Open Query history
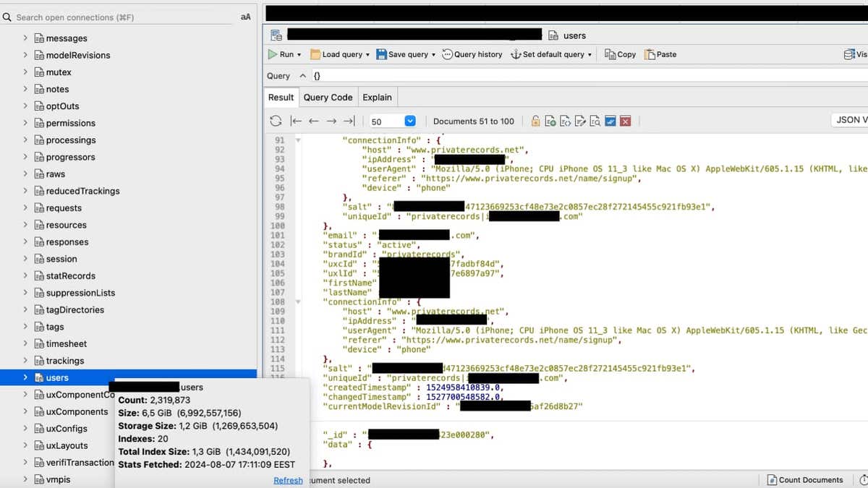This screenshot has height=488, width=868. pyautogui.click(x=472, y=54)
